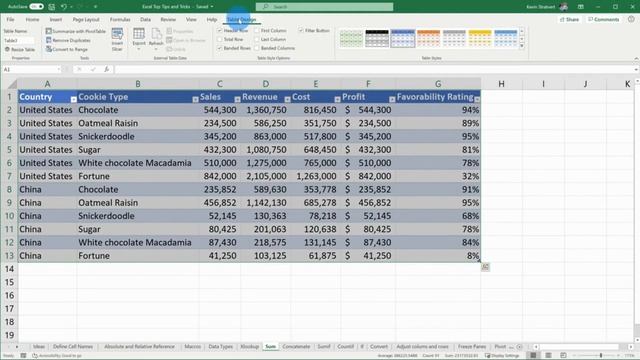
Task: Open the Favorability Rating filter dropdown
Action: (x=477, y=99)
